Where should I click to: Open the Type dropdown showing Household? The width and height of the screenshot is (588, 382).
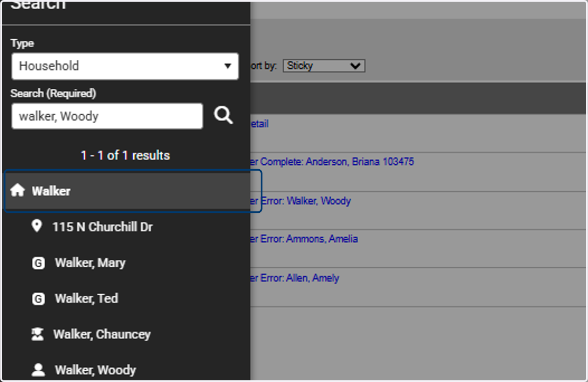click(125, 66)
